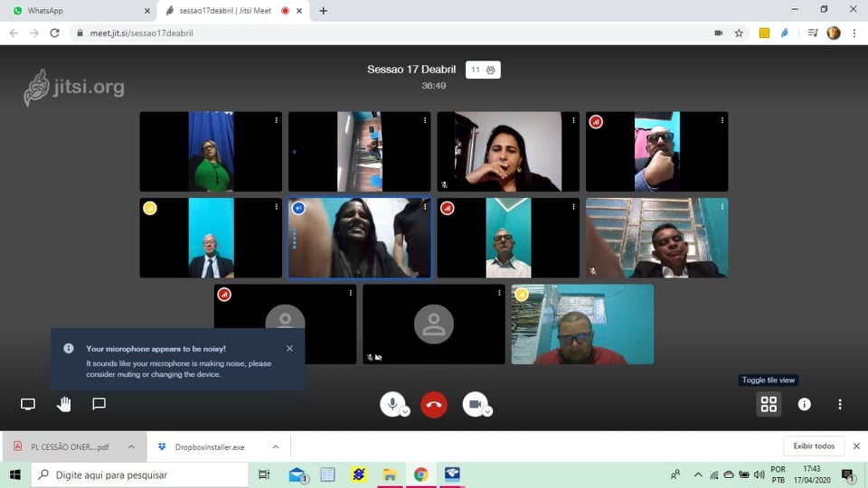Show hidden system tray icons

[698, 474]
